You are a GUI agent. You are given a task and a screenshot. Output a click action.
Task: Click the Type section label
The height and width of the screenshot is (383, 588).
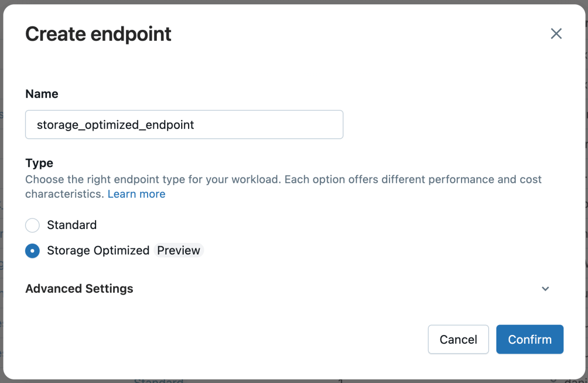39,163
